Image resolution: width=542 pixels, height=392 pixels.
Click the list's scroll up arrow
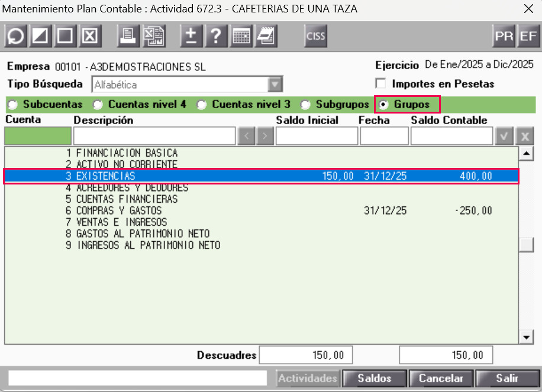click(x=526, y=153)
